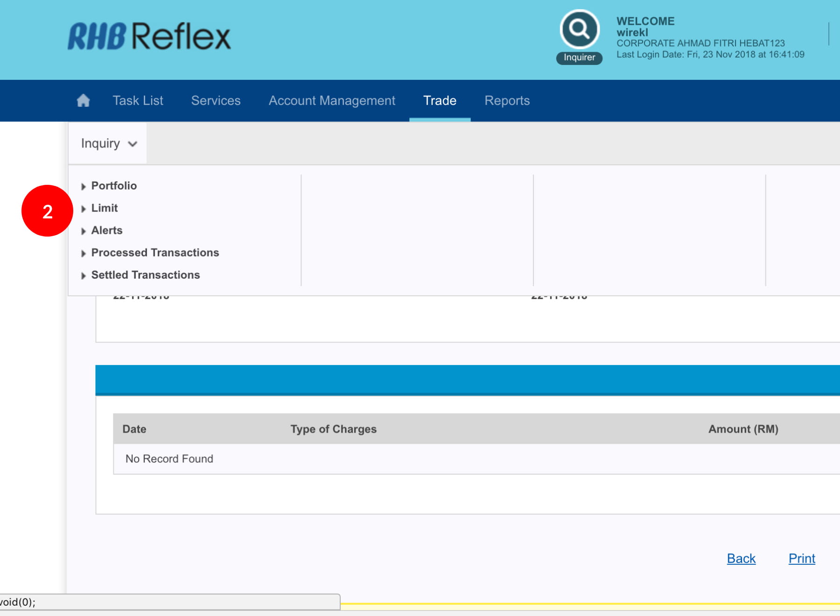Viewport: 840px width, 616px height.
Task: Expand the Processed Transactions arrow
Action: coord(84,253)
